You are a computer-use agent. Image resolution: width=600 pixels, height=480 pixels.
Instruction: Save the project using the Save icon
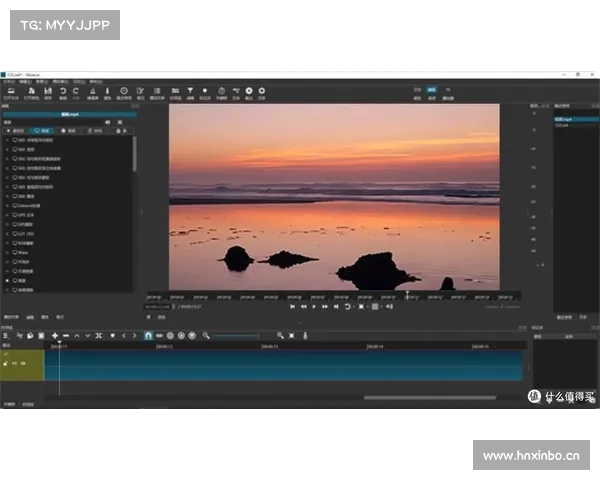point(47,91)
